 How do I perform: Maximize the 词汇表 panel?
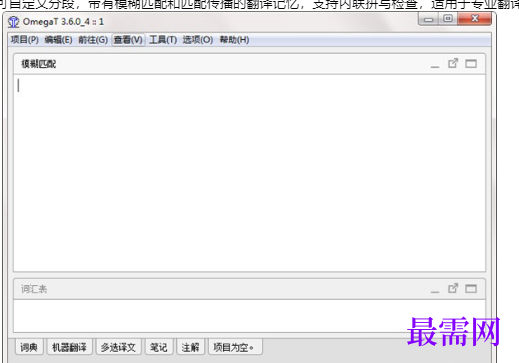471,288
